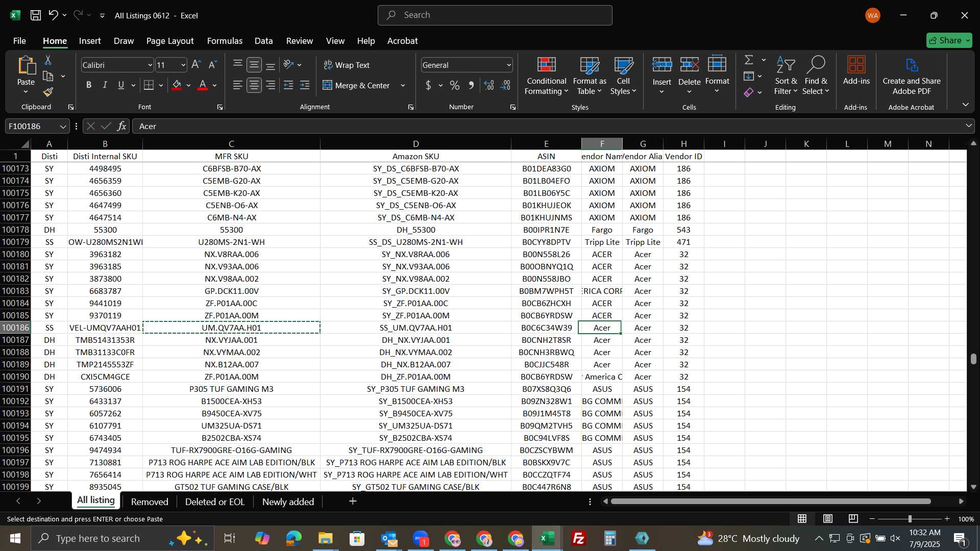The image size is (980, 551).
Task: Apply comma style format
Action: [471, 85]
